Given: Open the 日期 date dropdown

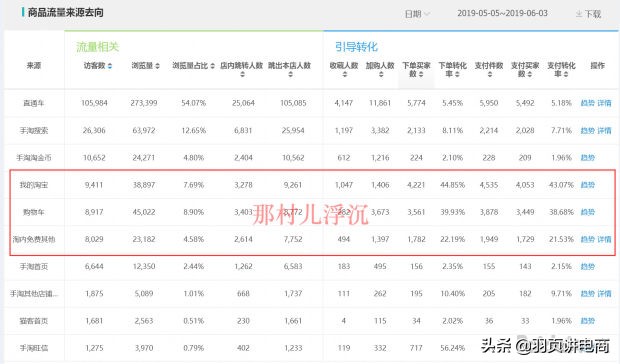Looking at the screenshot, I should pos(417,14).
